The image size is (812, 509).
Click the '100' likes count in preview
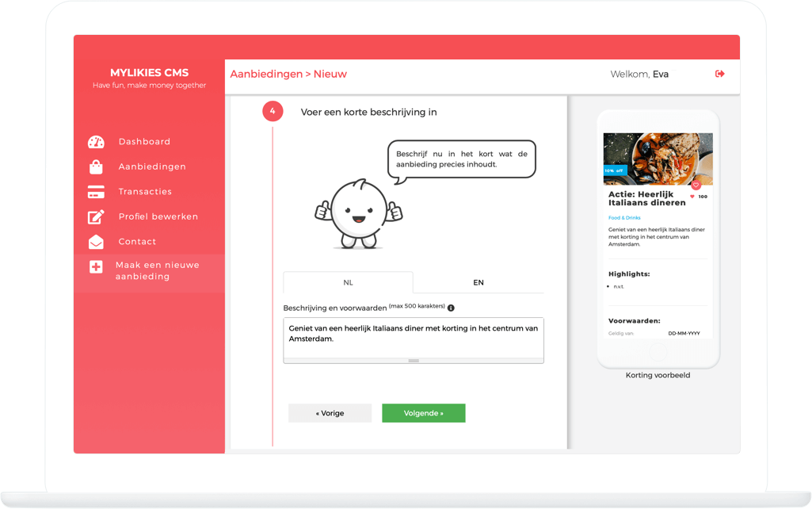(x=703, y=197)
